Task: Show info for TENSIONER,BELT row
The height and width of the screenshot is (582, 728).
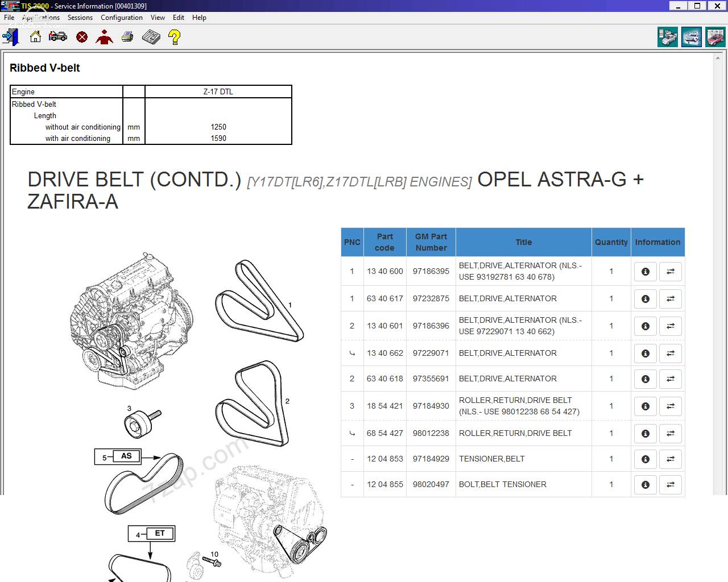Action: coord(646,459)
